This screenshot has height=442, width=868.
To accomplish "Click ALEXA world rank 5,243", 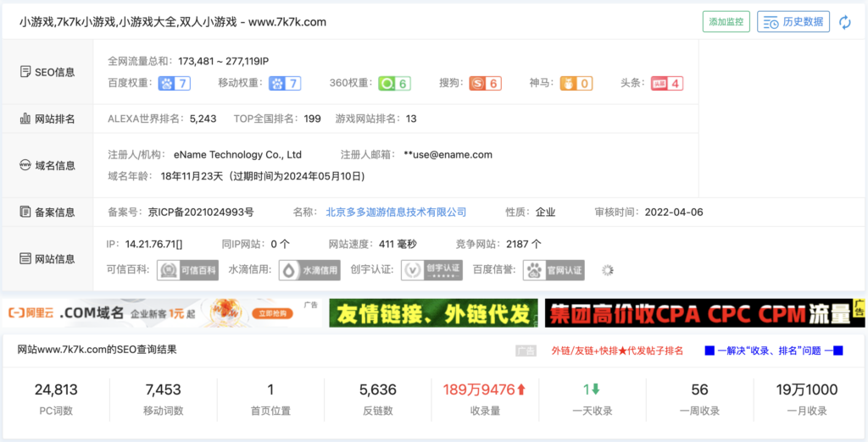I will click(203, 119).
